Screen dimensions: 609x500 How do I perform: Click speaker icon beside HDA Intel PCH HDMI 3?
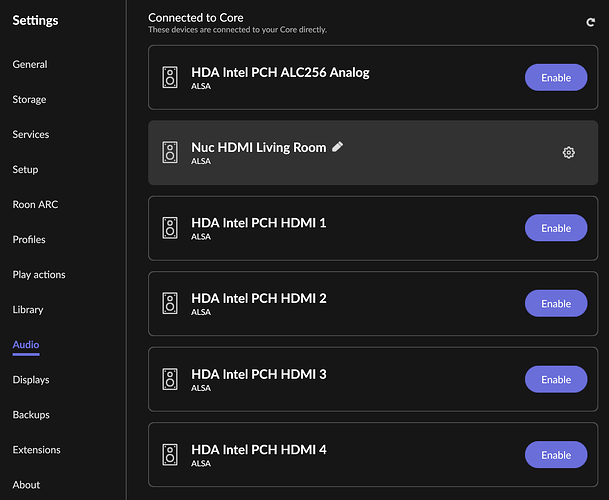click(x=170, y=380)
